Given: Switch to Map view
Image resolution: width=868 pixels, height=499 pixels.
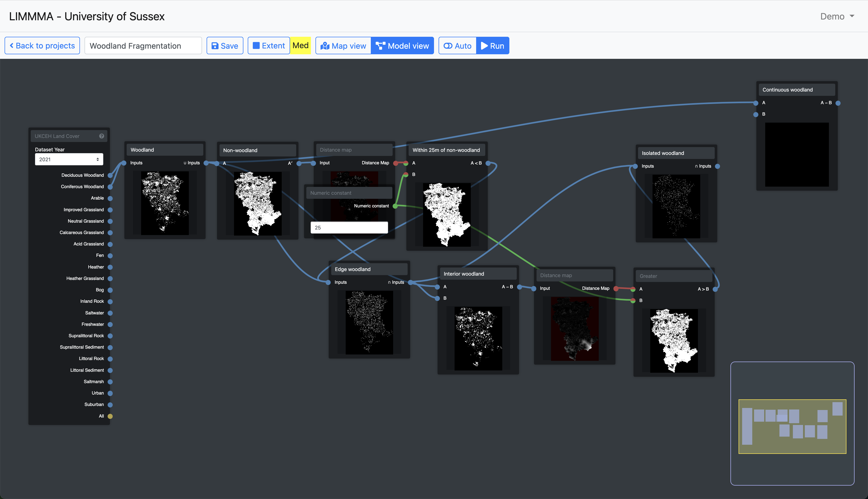Looking at the screenshot, I should [343, 46].
